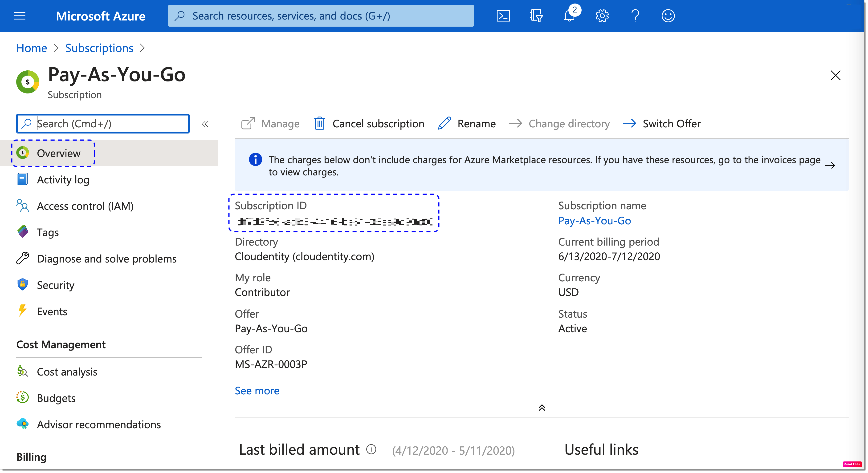The image size is (868, 473).
Task: Click the Active status value
Action: tap(572, 328)
